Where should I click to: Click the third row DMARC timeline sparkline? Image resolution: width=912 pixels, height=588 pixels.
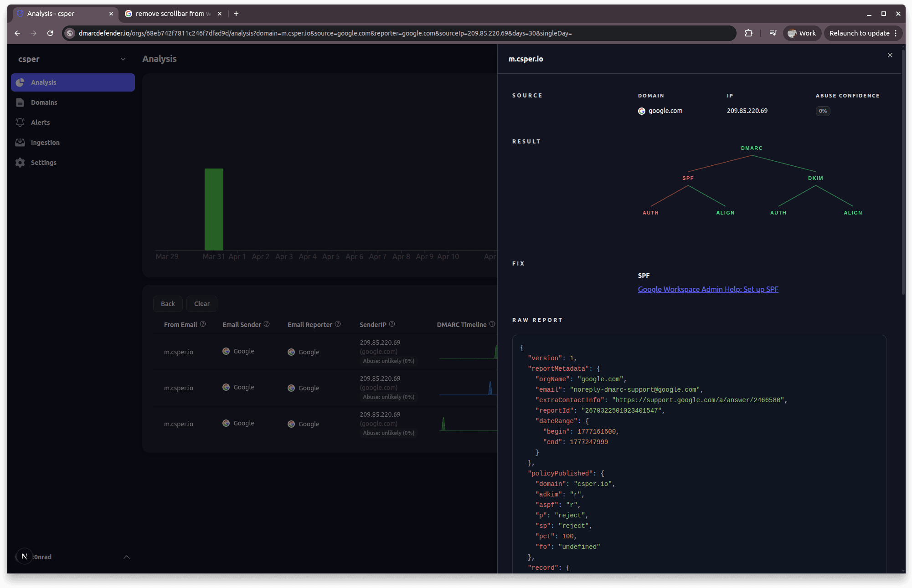click(x=468, y=424)
